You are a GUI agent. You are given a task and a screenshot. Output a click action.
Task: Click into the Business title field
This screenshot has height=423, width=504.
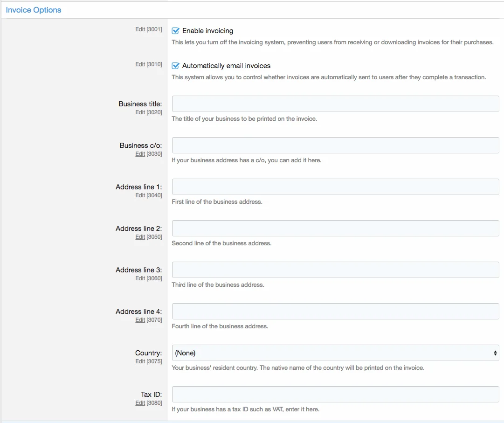click(x=335, y=104)
